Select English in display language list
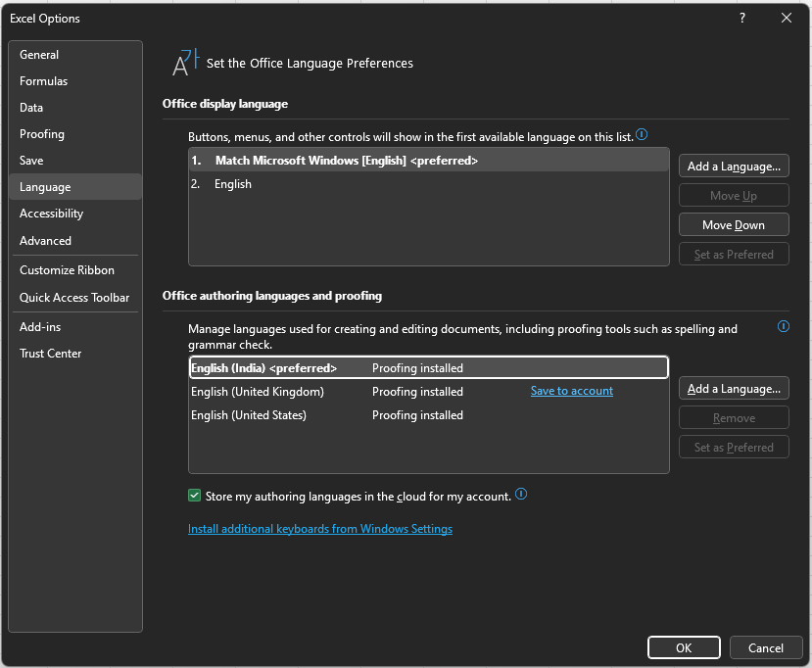 tap(233, 184)
